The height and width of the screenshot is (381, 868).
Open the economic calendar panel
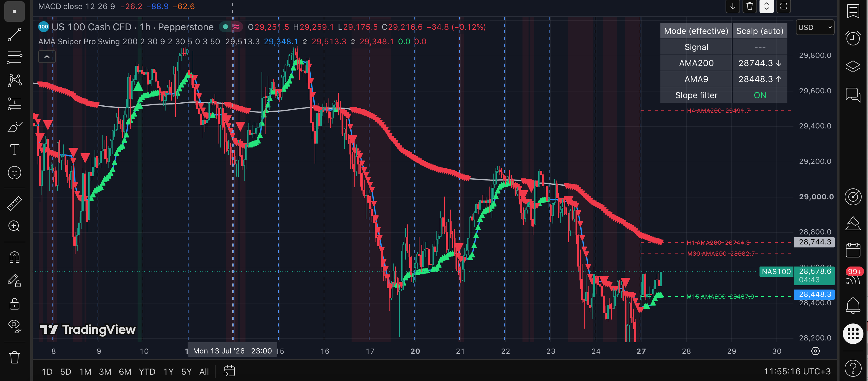pos(853,250)
